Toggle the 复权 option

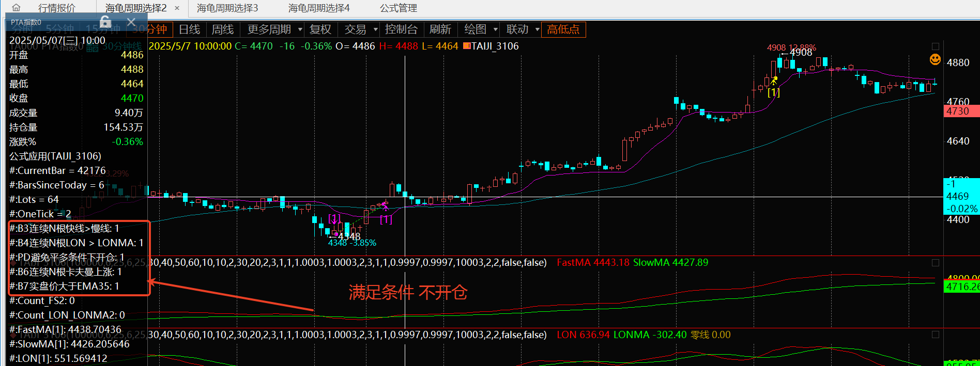pos(320,29)
